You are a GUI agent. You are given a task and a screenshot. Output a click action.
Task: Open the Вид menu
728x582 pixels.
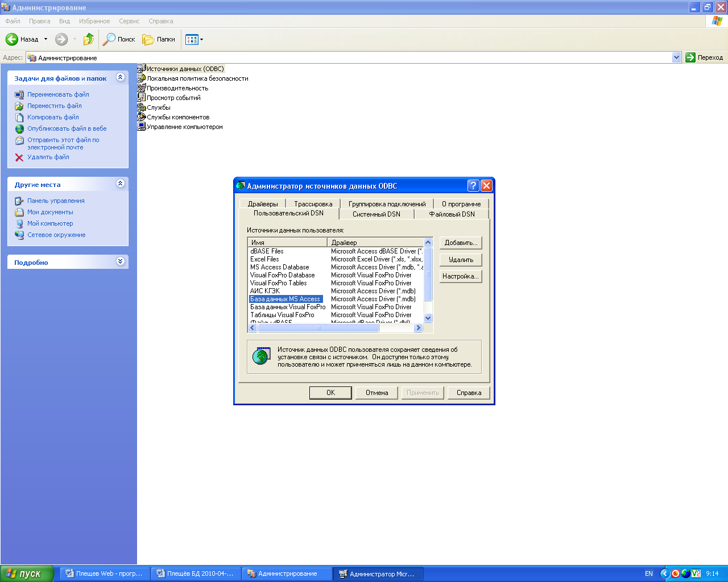65,21
